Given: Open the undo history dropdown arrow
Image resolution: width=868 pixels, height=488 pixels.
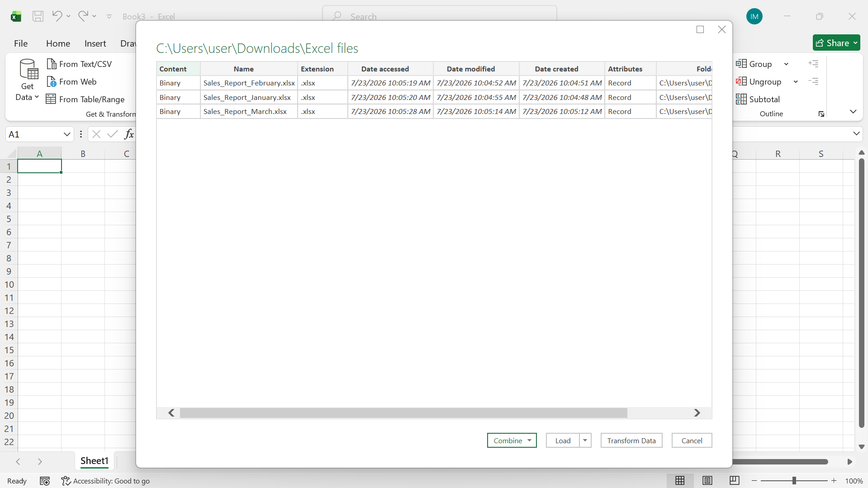Looking at the screenshot, I should (68, 16).
